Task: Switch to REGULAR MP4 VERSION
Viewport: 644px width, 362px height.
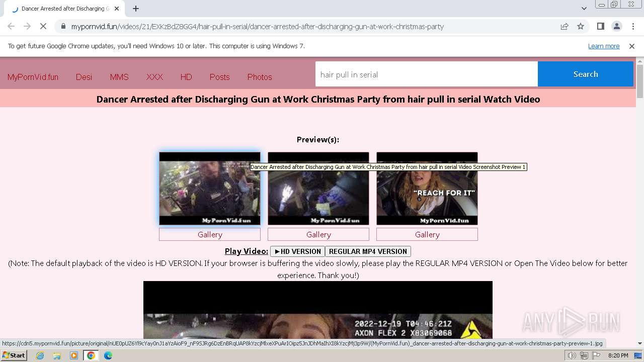Action: tap(368, 251)
